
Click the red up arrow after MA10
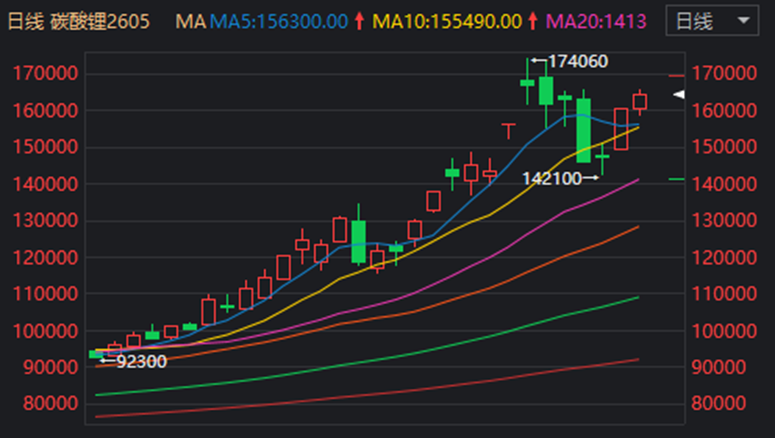[x=534, y=21]
